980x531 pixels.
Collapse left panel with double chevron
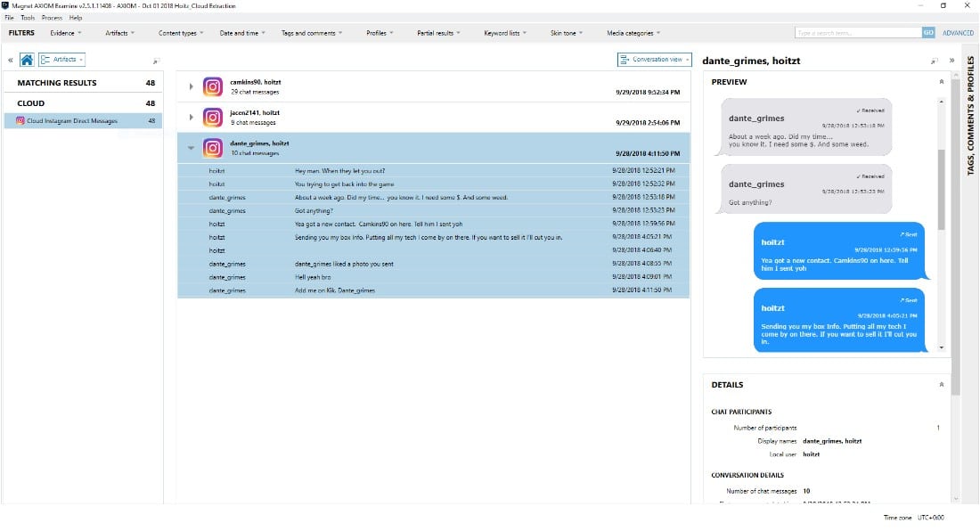pyautogui.click(x=11, y=60)
